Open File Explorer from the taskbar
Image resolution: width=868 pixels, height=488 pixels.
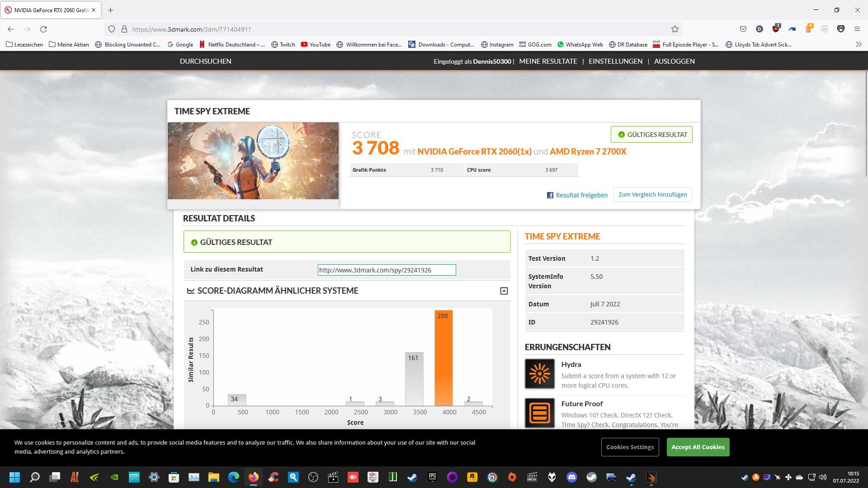213,477
